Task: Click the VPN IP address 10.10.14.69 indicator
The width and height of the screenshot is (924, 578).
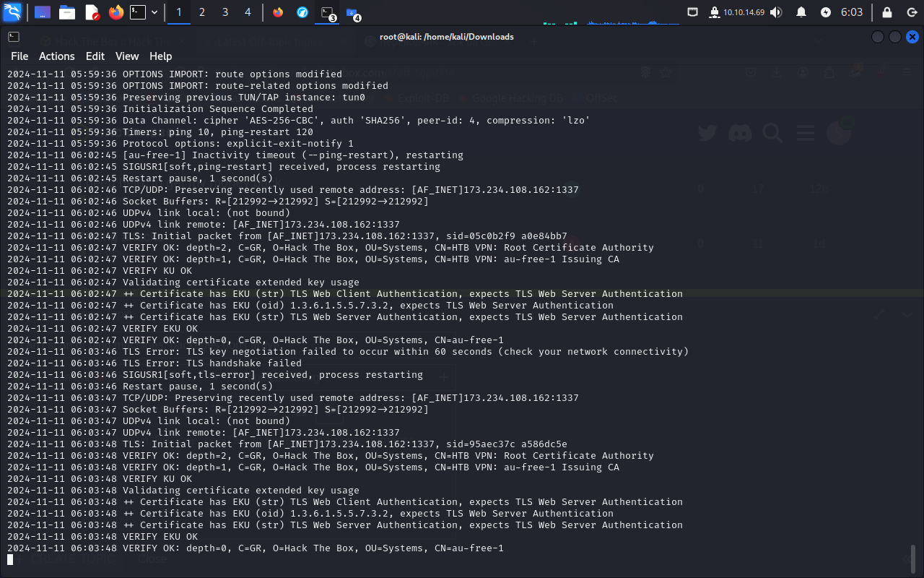Action: click(744, 12)
